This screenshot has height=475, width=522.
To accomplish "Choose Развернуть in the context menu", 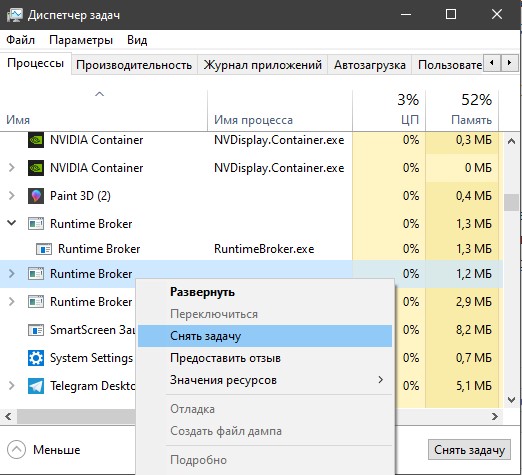I will tap(265, 292).
